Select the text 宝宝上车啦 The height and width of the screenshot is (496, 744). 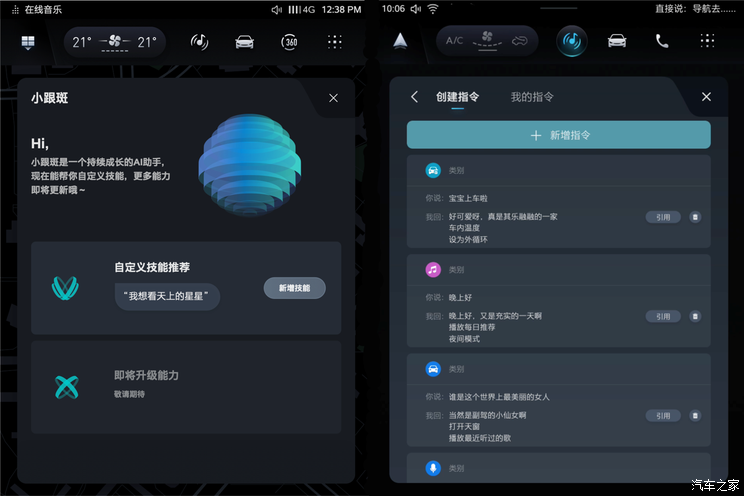(x=468, y=198)
